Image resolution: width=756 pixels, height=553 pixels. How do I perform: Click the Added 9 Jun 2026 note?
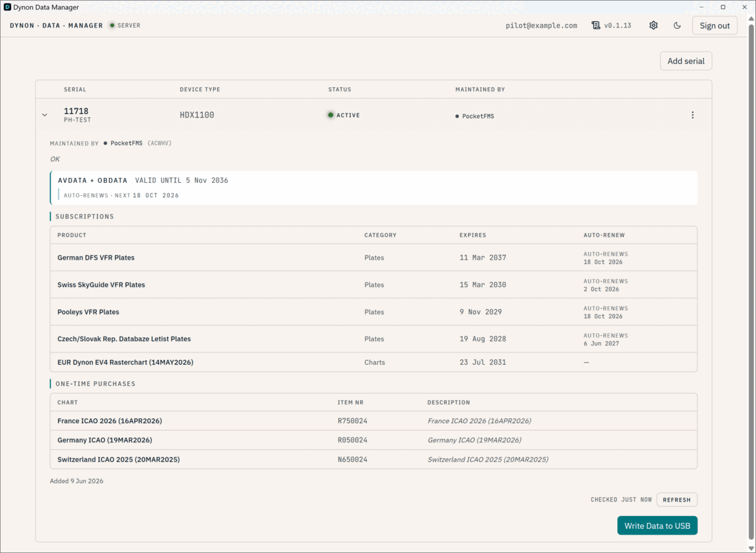[77, 481]
